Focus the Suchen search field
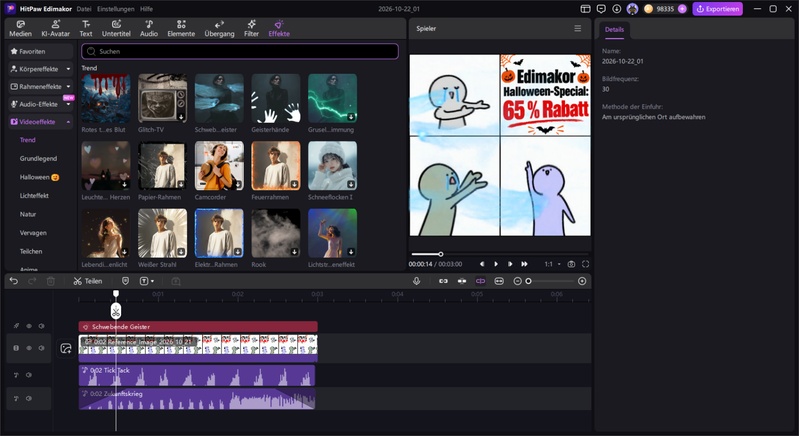This screenshot has width=799, height=436. coord(239,51)
